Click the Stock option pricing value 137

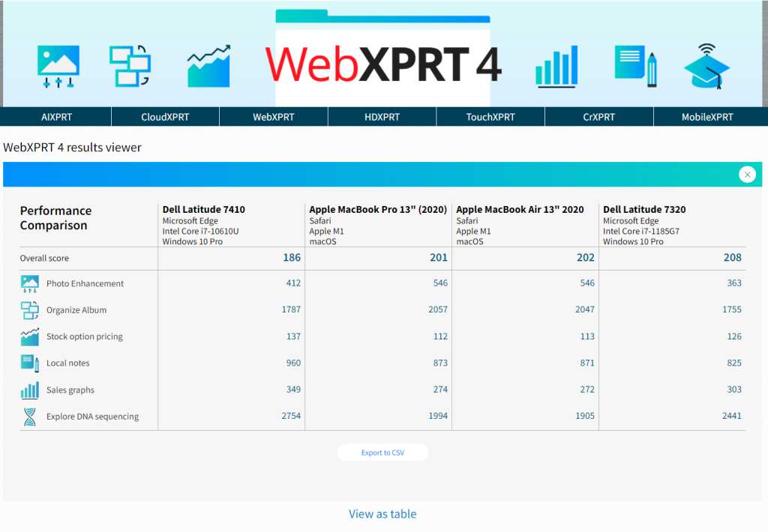(293, 336)
